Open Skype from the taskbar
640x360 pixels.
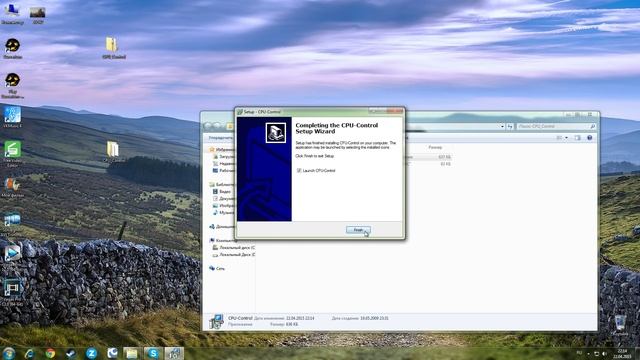[153, 353]
